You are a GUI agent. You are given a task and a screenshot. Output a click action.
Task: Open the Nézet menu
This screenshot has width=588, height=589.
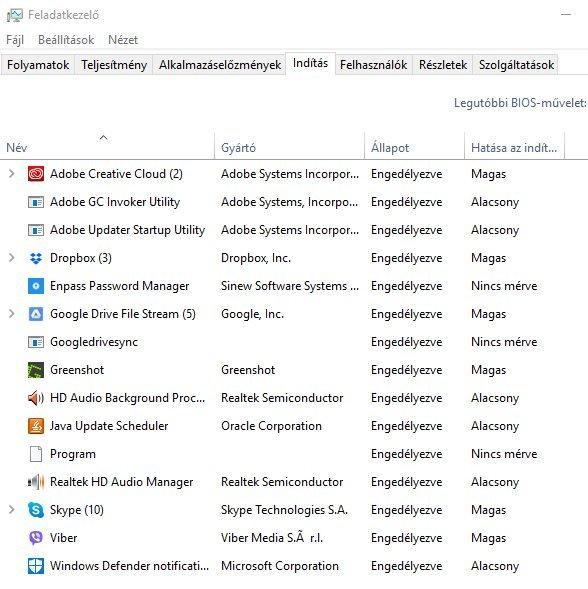click(123, 40)
